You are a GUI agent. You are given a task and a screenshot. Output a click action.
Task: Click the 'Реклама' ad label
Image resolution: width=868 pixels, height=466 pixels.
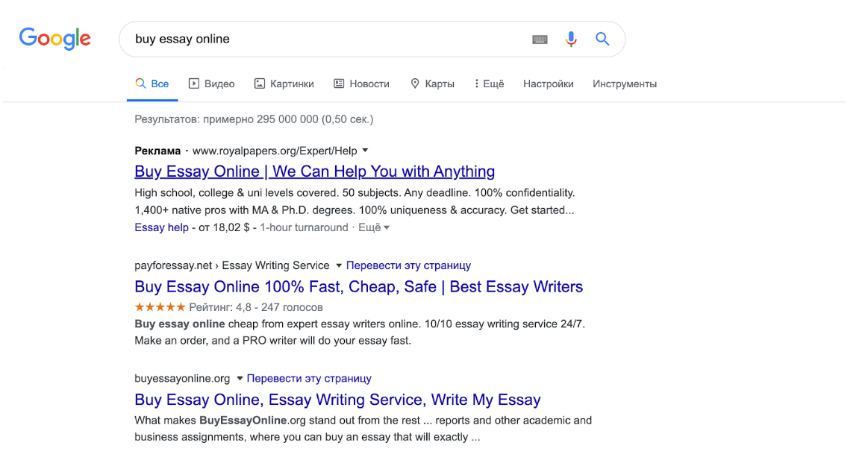[157, 151]
